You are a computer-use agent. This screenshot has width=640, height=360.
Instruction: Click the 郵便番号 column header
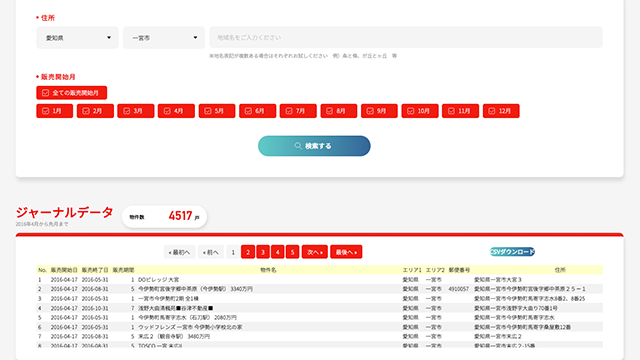click(459, 270)
